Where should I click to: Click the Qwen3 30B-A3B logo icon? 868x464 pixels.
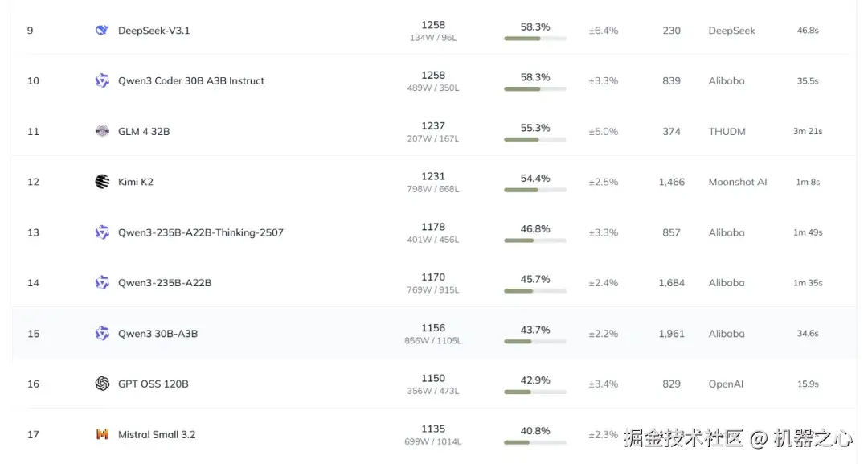click(x=102, y=333)
